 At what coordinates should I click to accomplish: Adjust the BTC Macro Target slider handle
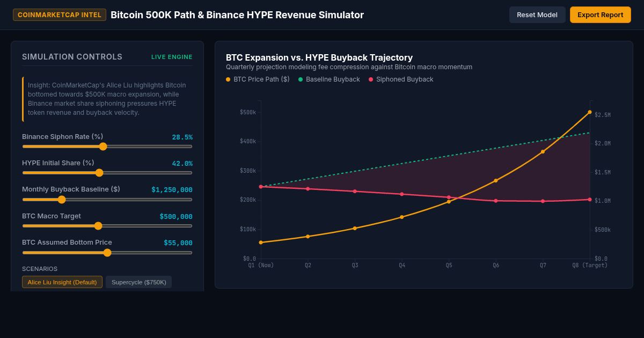(98, 226)
